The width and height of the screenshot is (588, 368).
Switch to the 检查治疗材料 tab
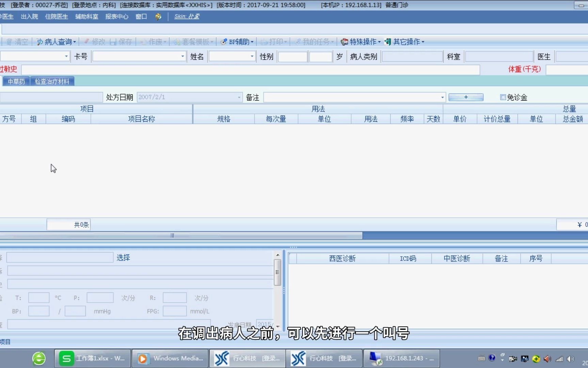pyautogui.click(x=52, y=81)
